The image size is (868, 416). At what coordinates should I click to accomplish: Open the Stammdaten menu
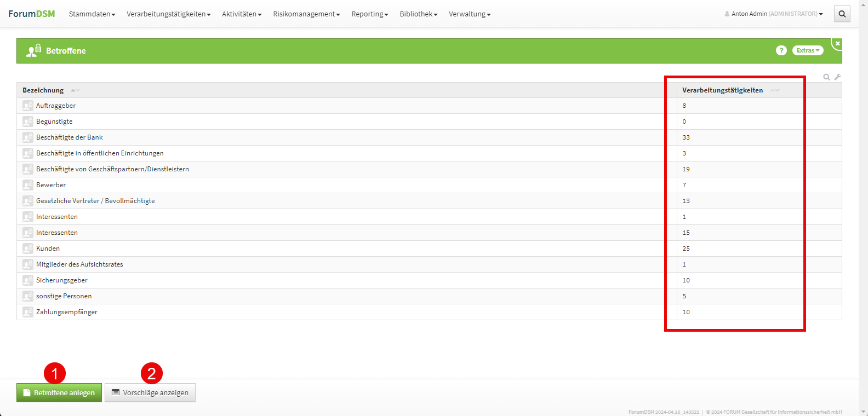(x=92, y=14)
